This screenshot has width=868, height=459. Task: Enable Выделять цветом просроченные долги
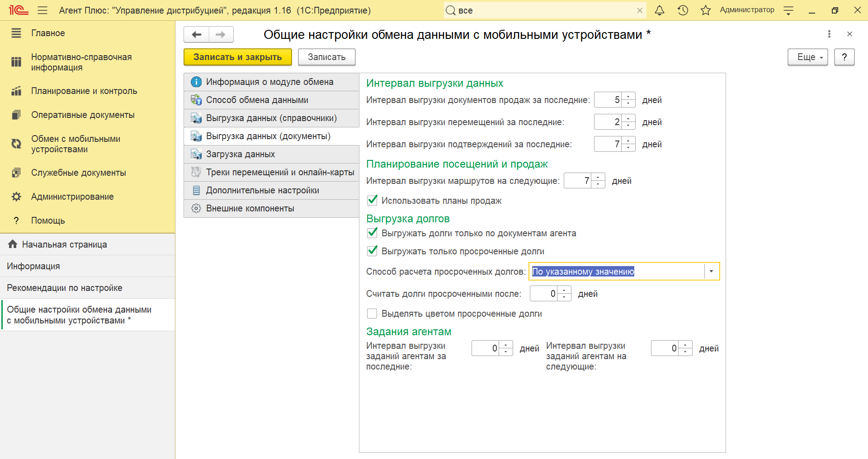click(372, 314)
